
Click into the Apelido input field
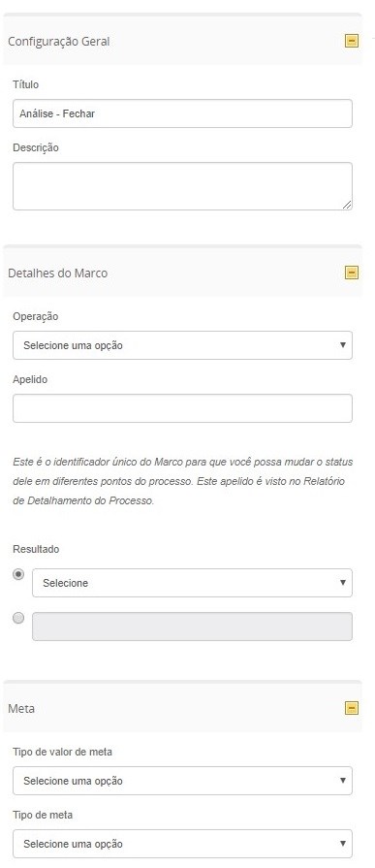click(182, 408)
